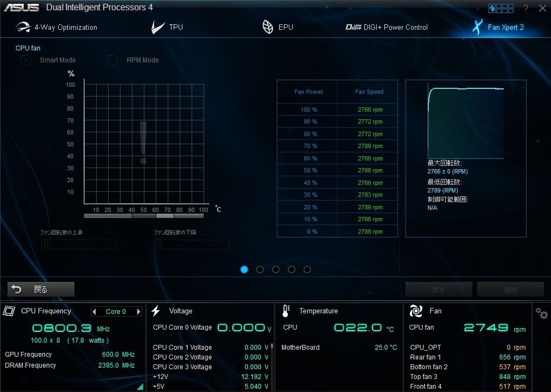The image size is (551, 392).
Task: Click the 4-Way Optimization speedometer icon
Action: [x=23, y=27]
